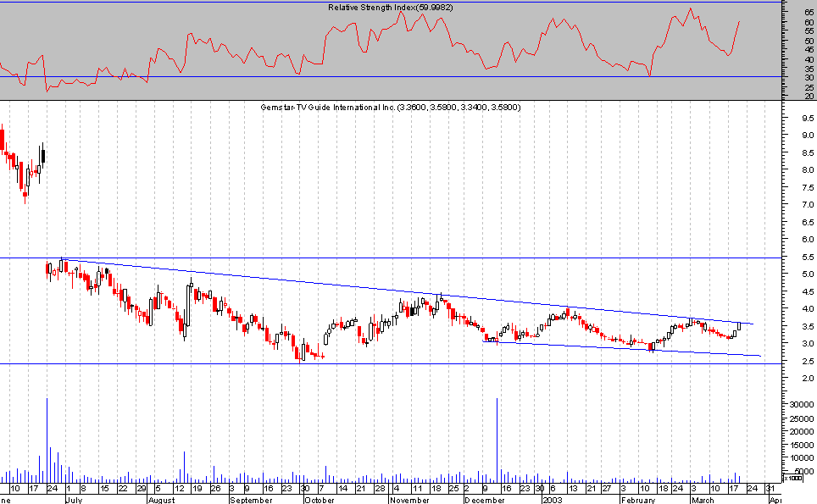Screen dimensions: 817x504
Task: Select the 2003 year label
Action: (553, 500)
